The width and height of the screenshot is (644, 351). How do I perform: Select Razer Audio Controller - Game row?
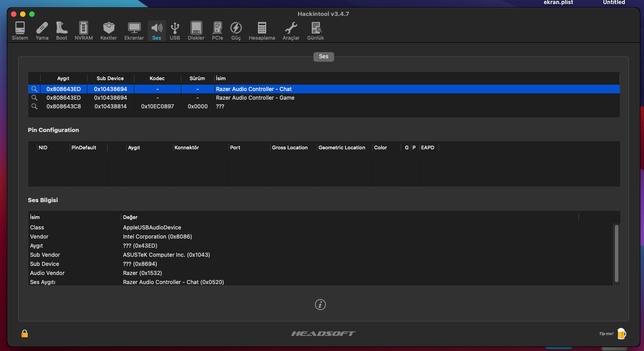324,98
